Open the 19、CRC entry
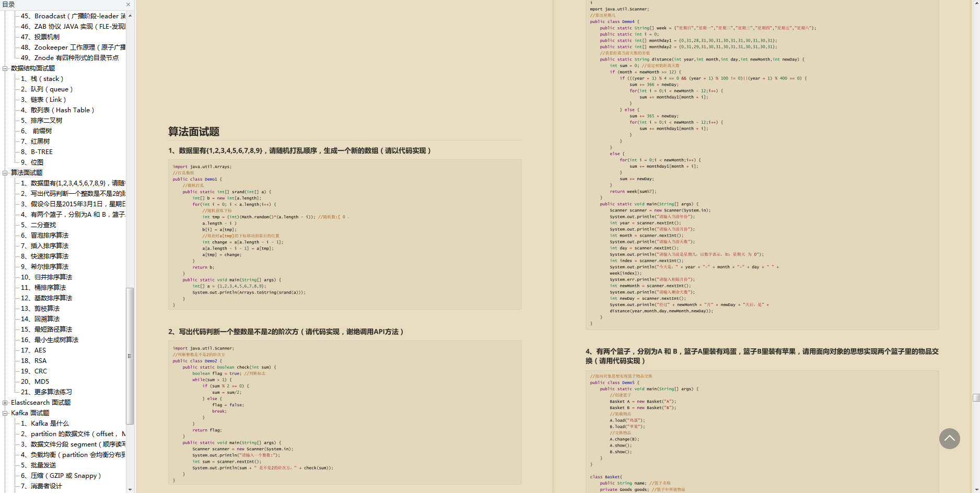Viewport: 980px width, 493px height. pos(34,371)
